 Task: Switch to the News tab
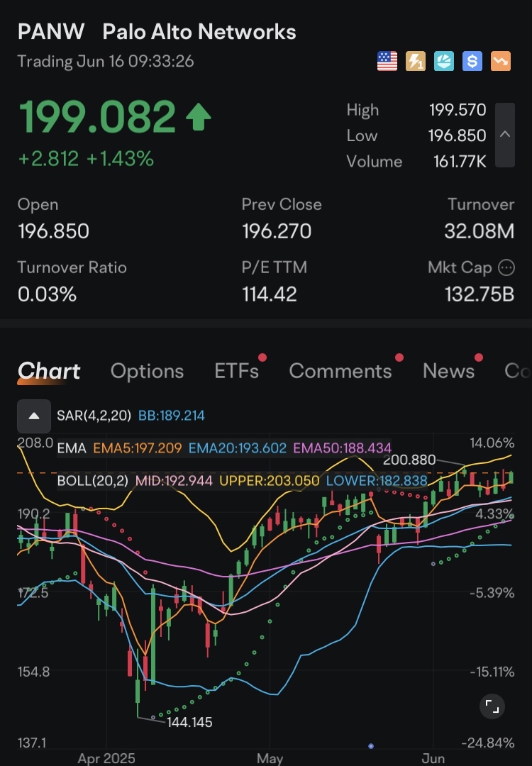click(x=448, y=371)
